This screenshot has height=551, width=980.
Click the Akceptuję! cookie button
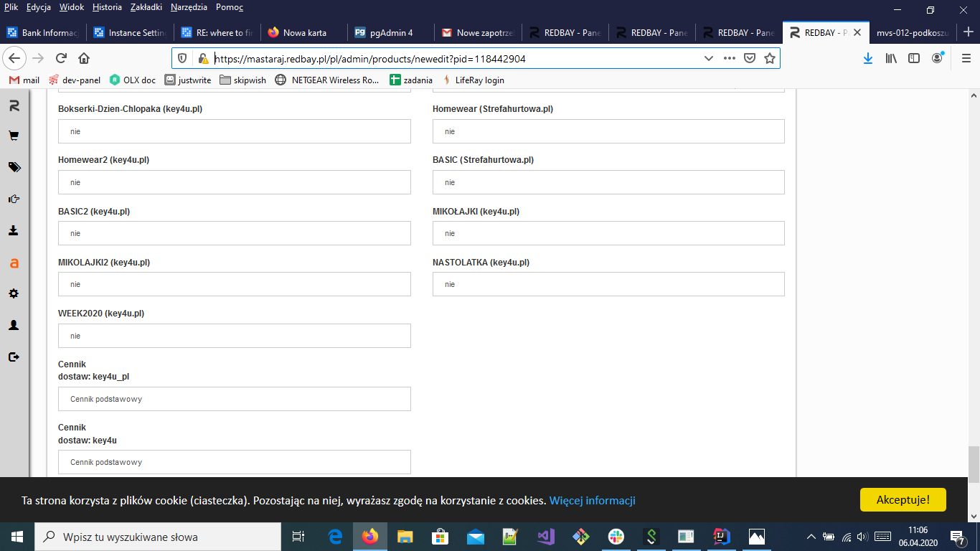coord(903,499)
